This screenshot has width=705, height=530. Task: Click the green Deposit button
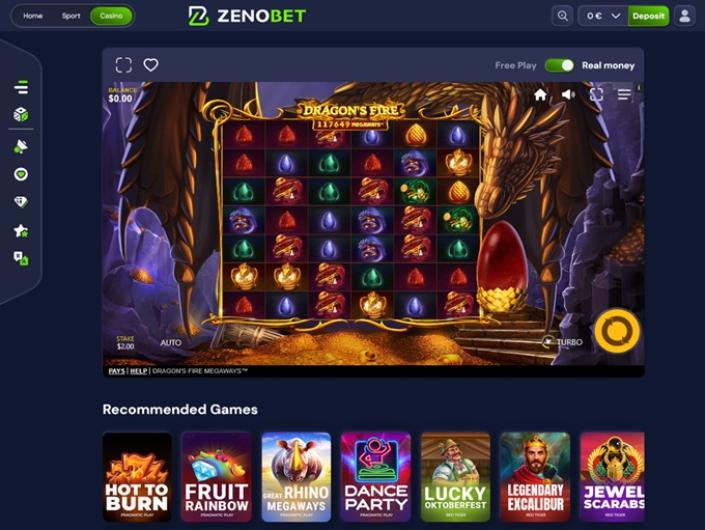click(648, 16)
